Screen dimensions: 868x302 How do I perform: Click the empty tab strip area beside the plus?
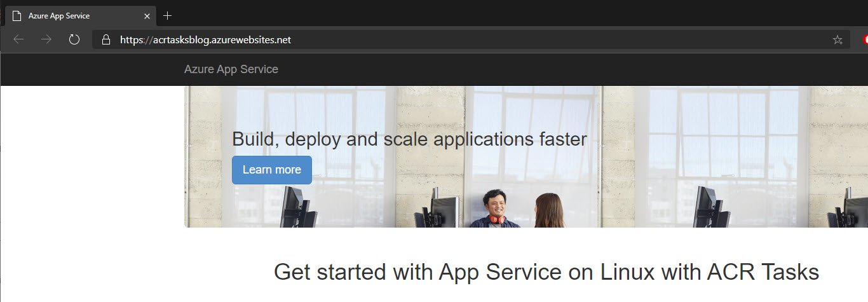(508, 15)
